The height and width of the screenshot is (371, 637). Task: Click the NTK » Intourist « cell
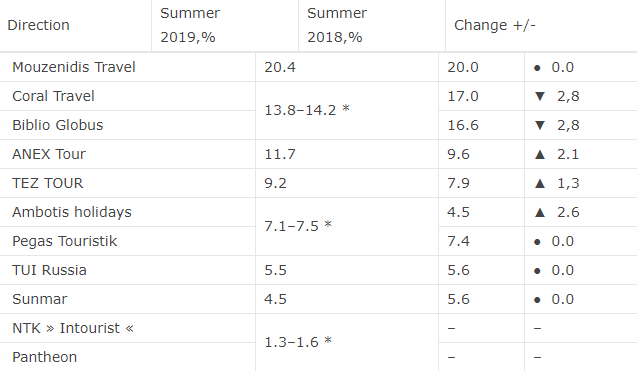pyautogui.click(x=128, y=328)
